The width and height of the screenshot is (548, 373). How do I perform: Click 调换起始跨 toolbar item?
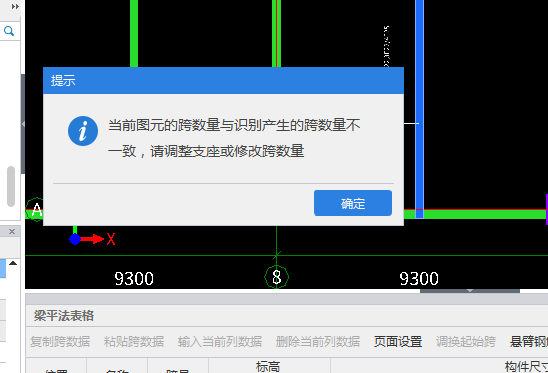click(466, 342)
